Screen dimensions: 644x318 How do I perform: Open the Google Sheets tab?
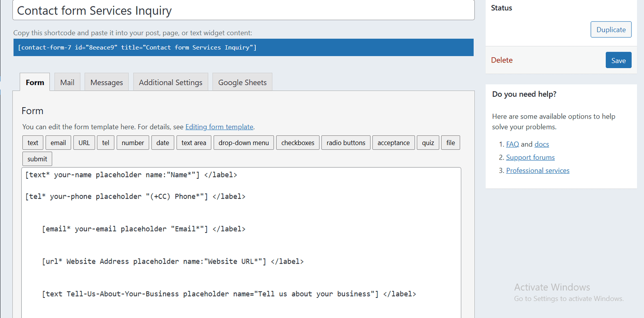click(242, 82)
